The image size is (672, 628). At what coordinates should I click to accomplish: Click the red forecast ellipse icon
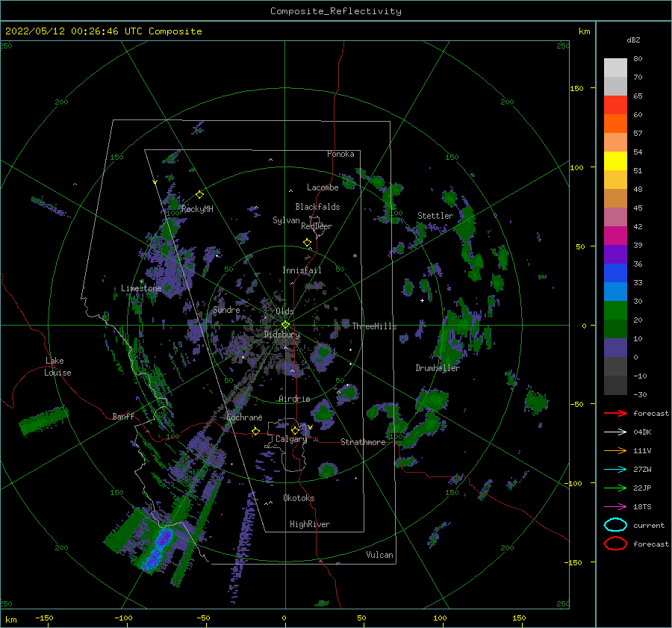(615, 544)
